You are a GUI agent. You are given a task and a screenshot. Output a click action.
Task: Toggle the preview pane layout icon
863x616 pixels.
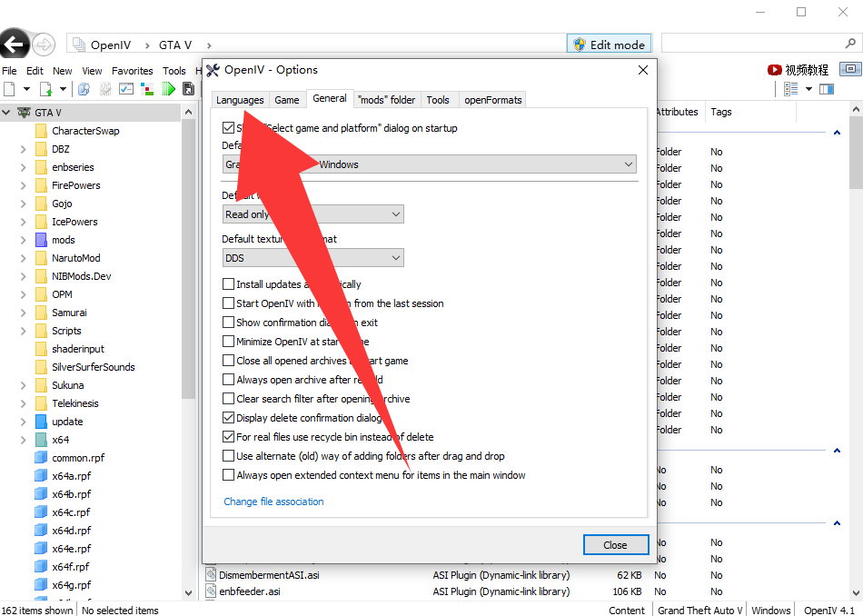click(x=826, y=89)
